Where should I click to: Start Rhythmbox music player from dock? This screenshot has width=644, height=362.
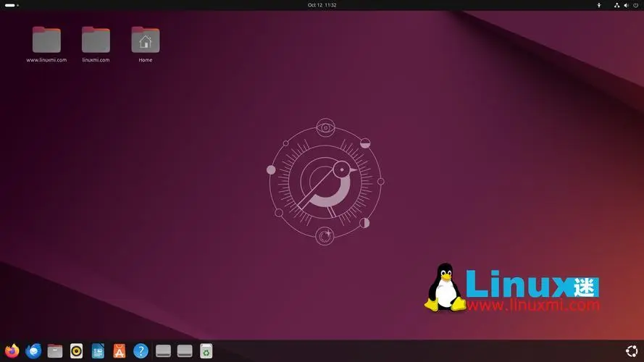pos(76,351)
